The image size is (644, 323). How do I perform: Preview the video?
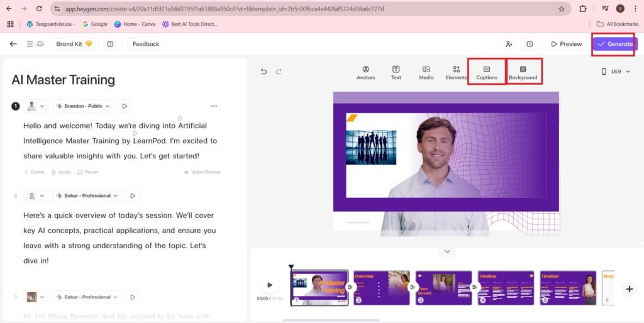tap(567, 44)
